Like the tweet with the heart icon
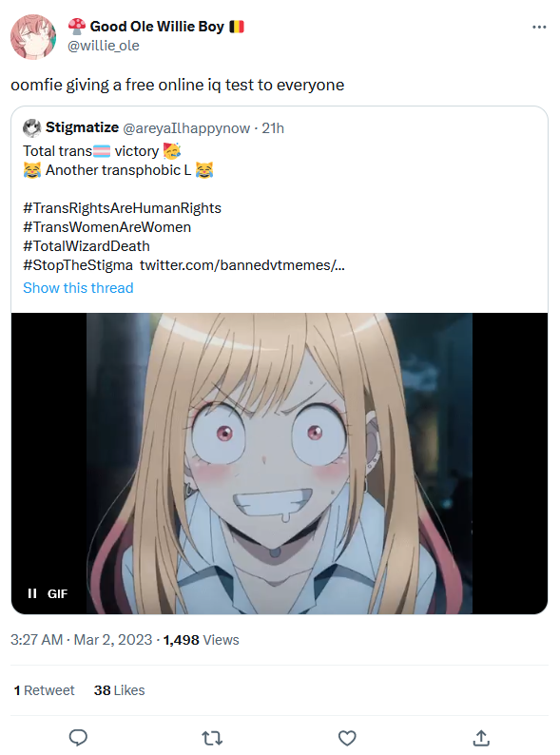 347,738
